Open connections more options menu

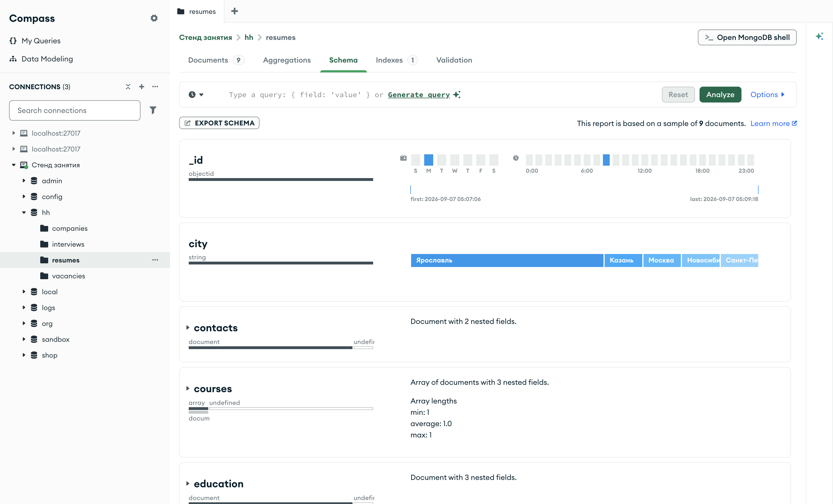tap(155, 87)
